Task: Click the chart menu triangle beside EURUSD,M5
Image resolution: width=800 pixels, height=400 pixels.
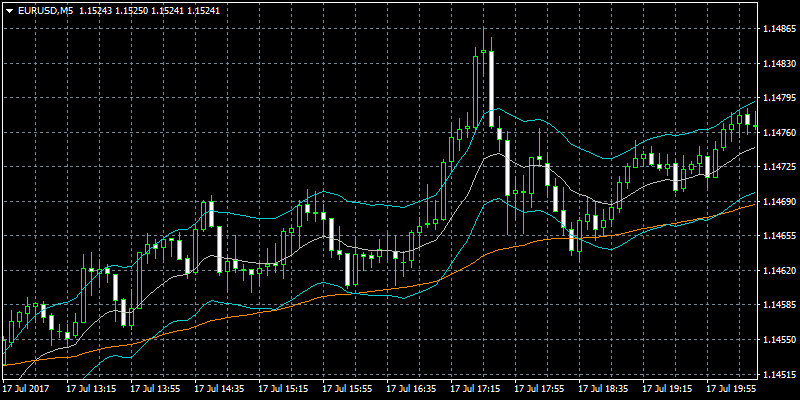Action: pos(10,11)
